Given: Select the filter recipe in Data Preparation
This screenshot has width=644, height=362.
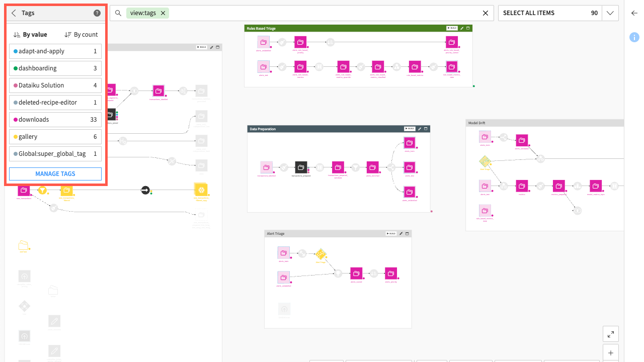Looking at the screenshot, I should [356, 167].
